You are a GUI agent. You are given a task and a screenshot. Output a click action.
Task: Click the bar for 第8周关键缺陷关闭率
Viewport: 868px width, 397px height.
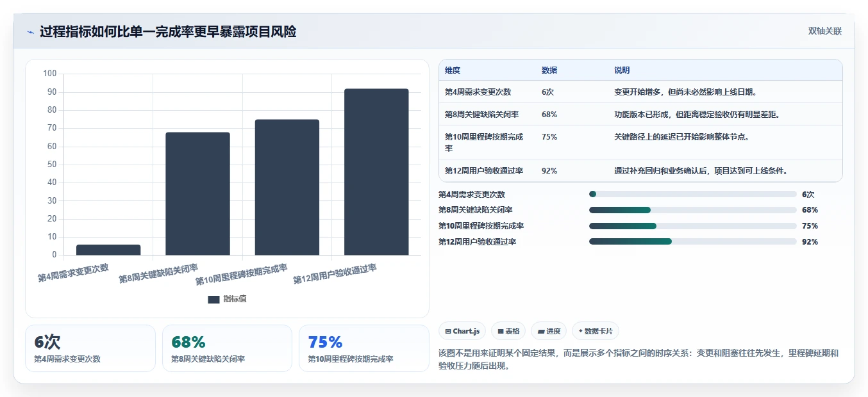[197, 193]
